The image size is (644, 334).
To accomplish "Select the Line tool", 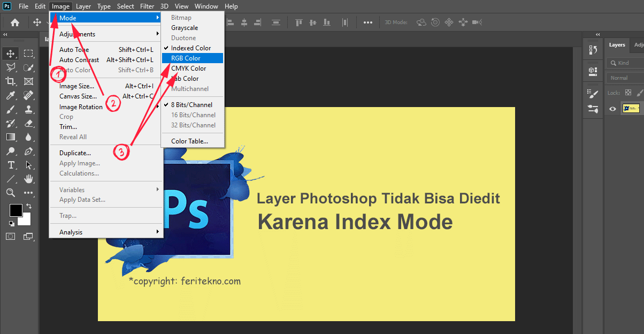I will tap(10, 179).
